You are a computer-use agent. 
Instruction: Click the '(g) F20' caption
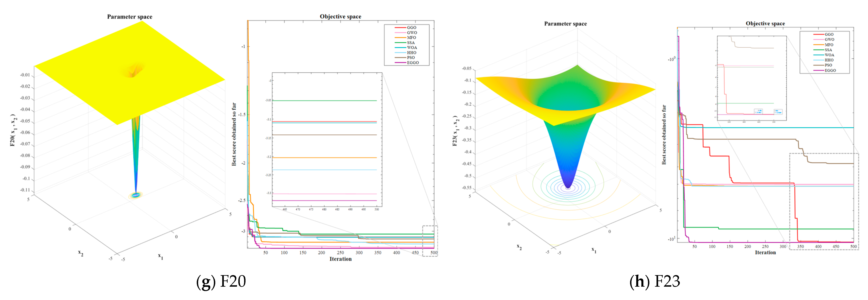[x=221, y=281]
